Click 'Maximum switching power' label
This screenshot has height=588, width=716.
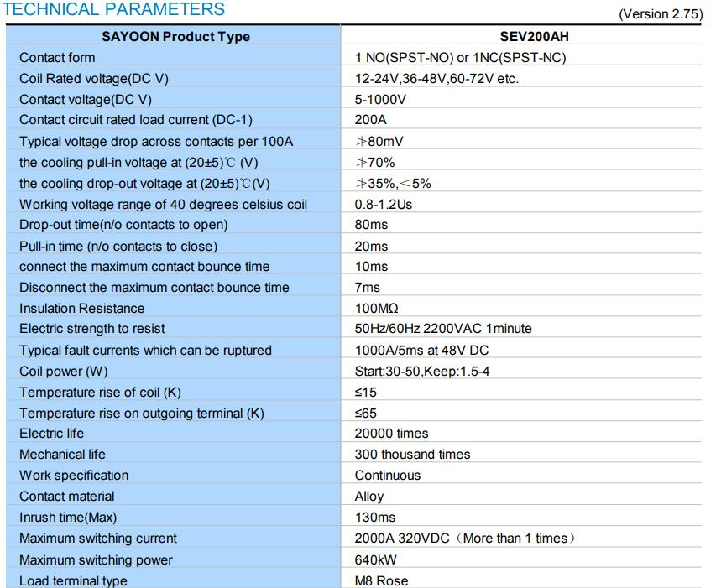pyautogui.click(x=96, y=560)
